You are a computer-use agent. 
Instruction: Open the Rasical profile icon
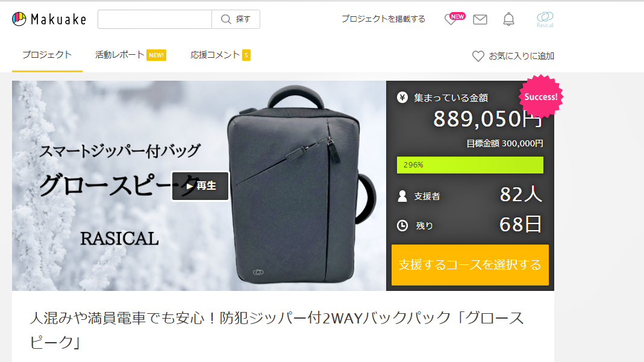coord(545,19)
